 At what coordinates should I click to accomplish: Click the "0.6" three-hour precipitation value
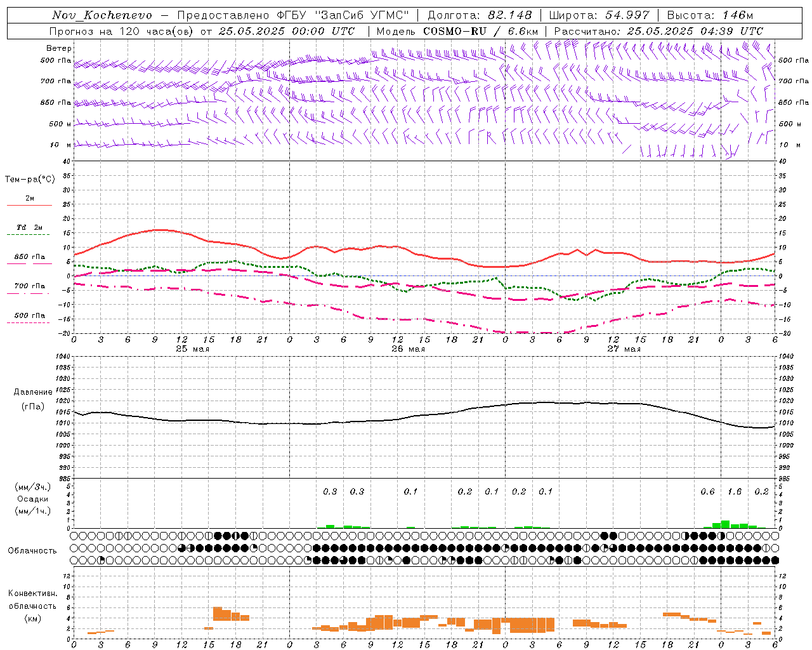click(x=708, y=492)
